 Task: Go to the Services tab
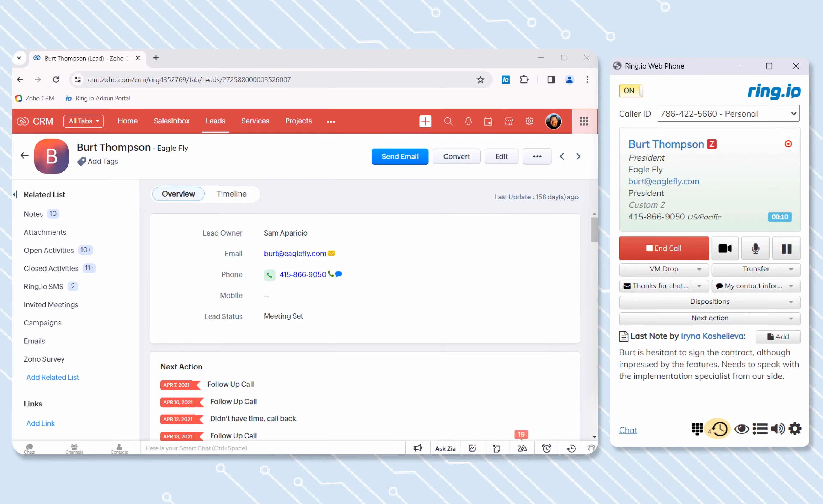[255, 121]
